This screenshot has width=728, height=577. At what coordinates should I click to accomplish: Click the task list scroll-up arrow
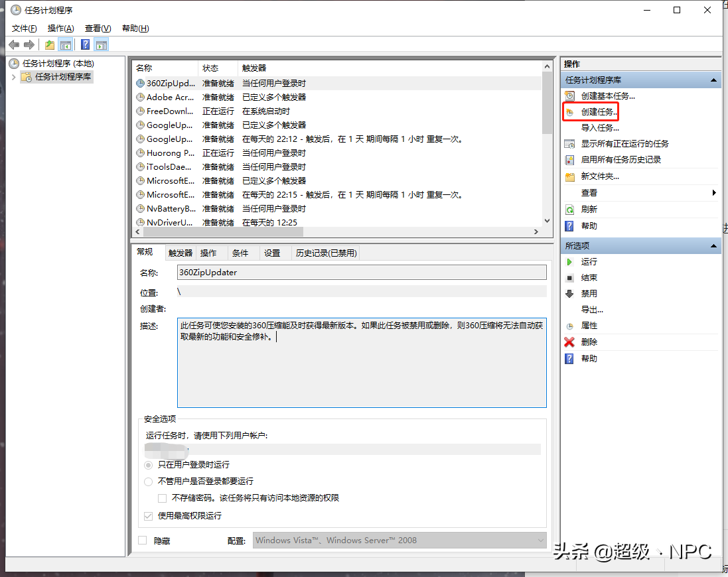pos(547,66)
